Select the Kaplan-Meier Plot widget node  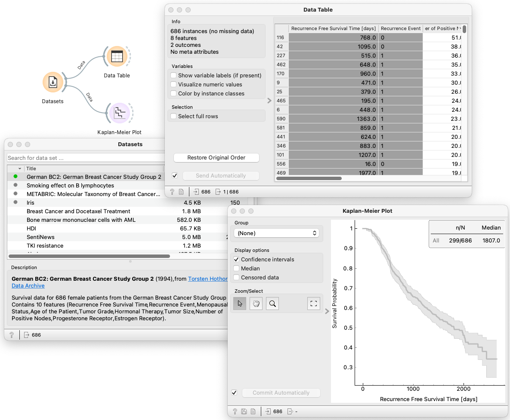click(119, 113)
